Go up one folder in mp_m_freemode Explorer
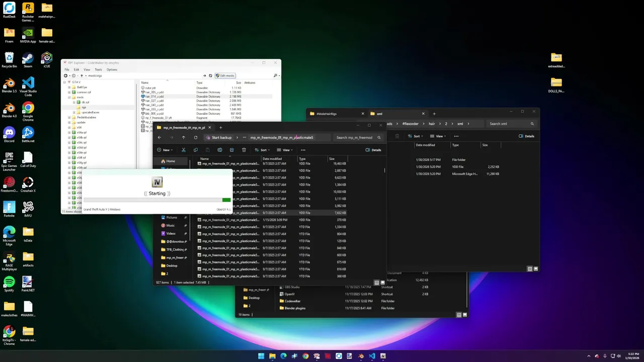The image size is (644, 362). tap(184, 137)
